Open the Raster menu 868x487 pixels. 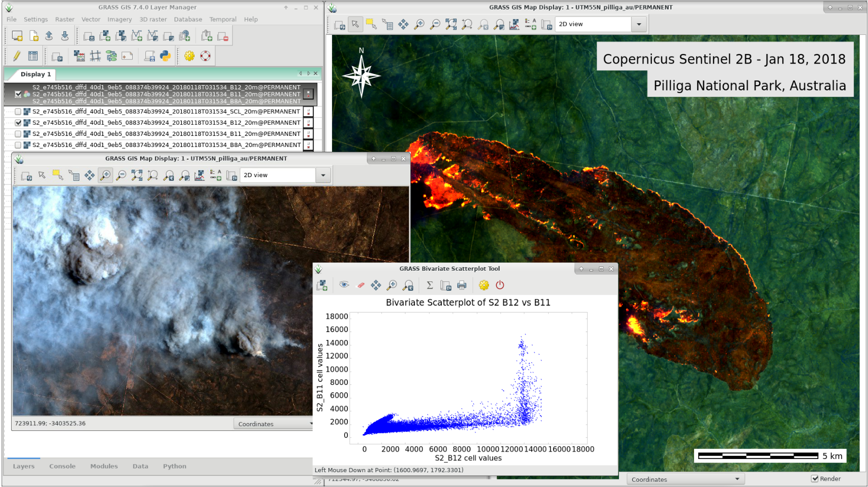[64, 20]
